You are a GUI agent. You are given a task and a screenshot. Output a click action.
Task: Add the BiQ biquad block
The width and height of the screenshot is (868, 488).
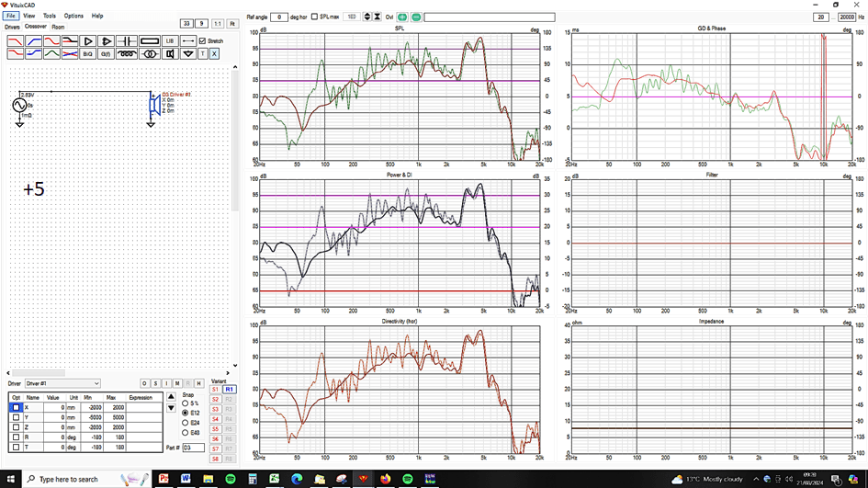[x=87, y=53]
